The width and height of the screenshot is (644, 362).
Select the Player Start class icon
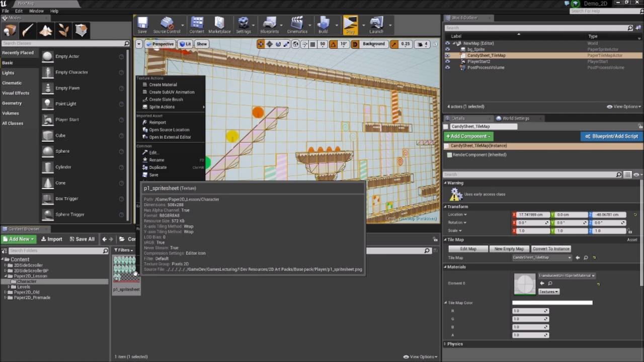click(x=47, y=120)
